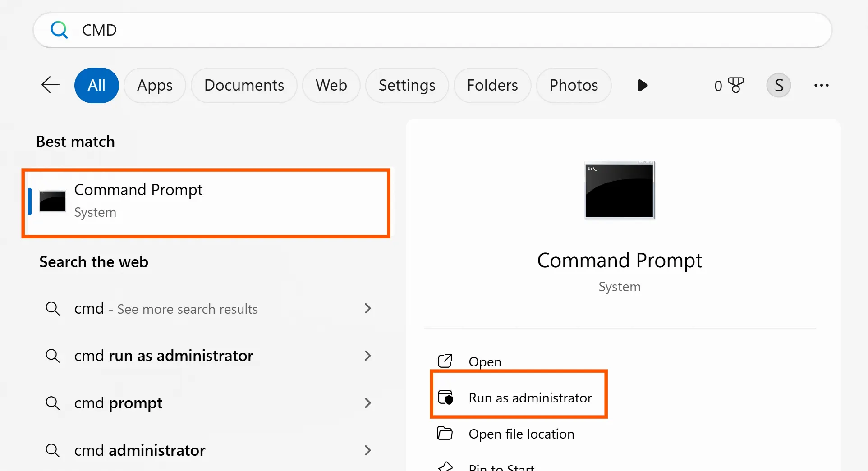Viewport: 868px width, 471px height.
Task: Switch to the Web filter tab
Action: [x=331, y=85]
